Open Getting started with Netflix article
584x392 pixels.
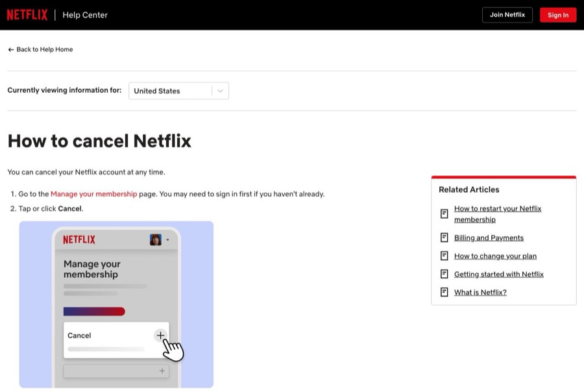coord(499,275)
